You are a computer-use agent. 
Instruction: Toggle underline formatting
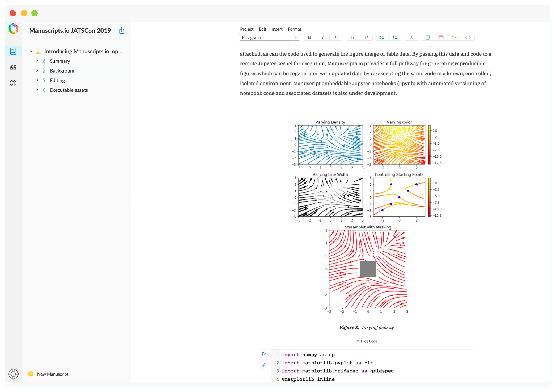(x=336, y=37)
